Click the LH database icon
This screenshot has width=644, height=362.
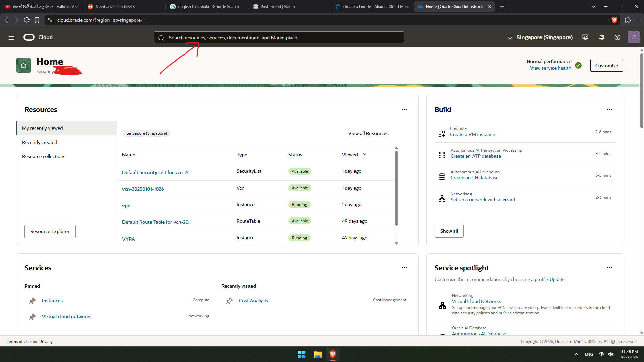442,177
